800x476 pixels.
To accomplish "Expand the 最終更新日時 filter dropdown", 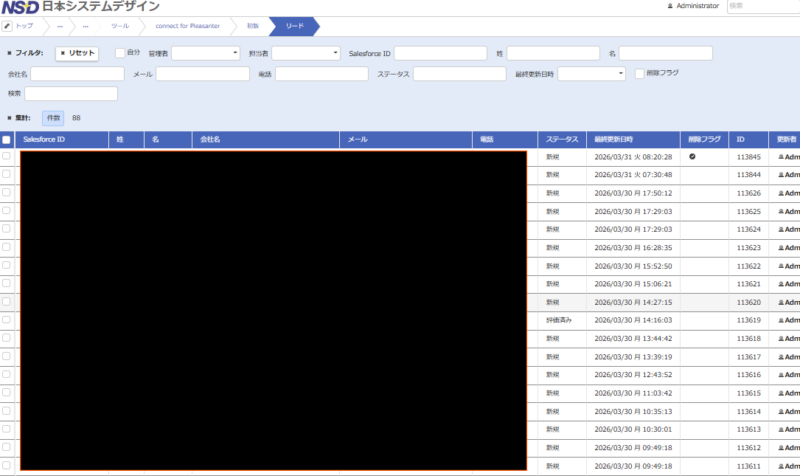I will (591, 74).
